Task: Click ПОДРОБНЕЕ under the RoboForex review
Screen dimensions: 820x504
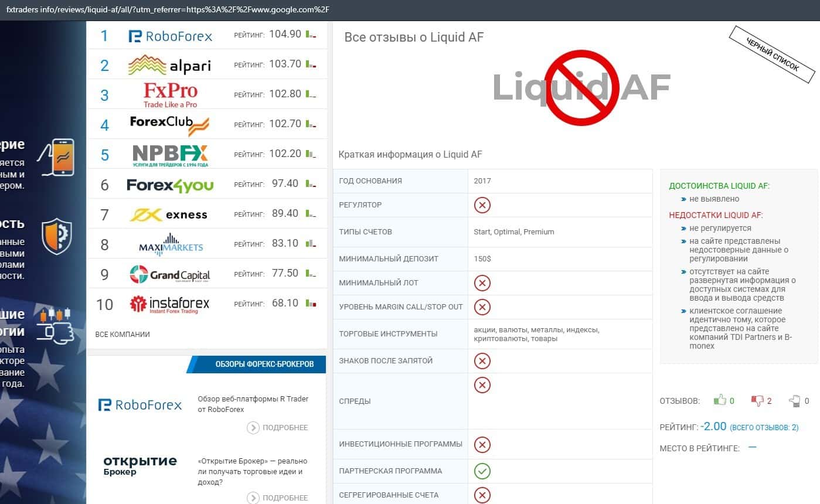Action: point(285,428)
